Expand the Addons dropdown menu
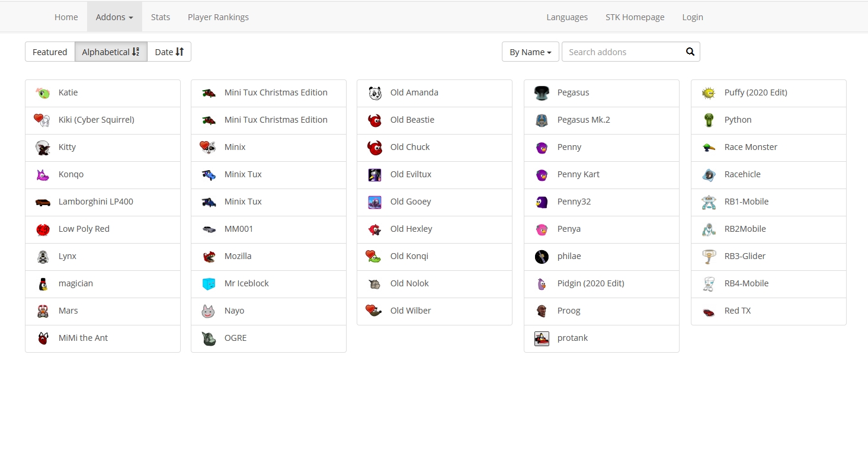 [114, 17]
